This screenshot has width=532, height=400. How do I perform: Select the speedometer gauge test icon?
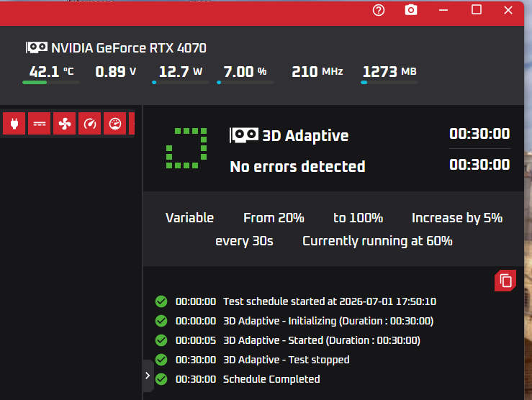(x=89, y=124)
